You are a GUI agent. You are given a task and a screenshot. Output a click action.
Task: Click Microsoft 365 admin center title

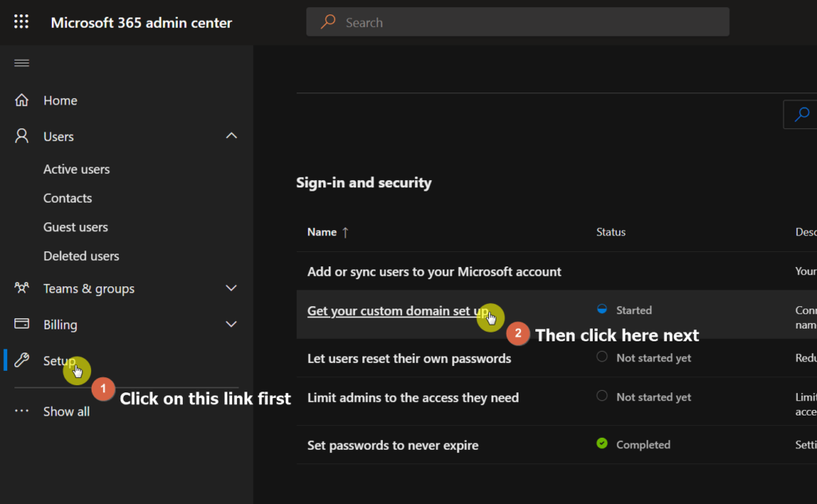click(x=141, y=22)
